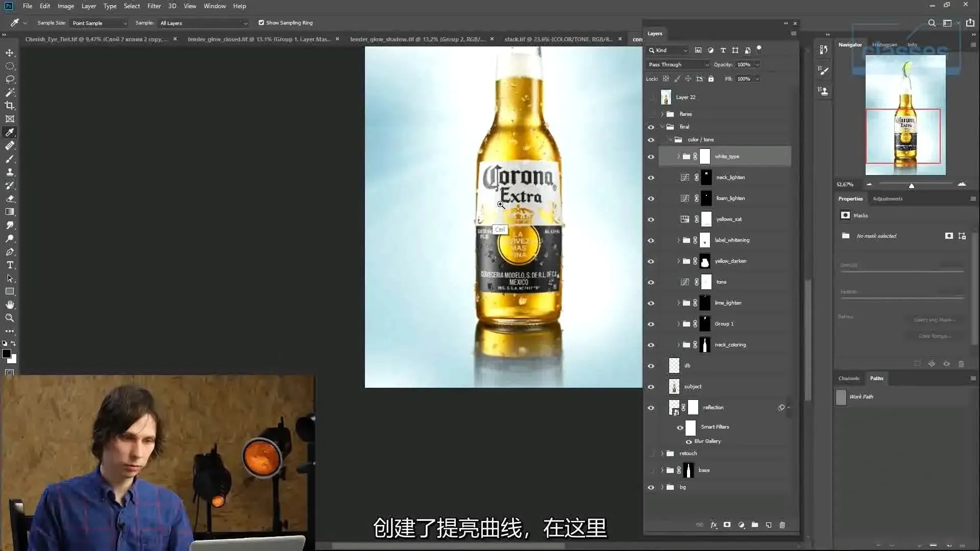Add layer mask from Layers panel bottom
The height and width of the screenshot is (551, 980).
(727, 524)
